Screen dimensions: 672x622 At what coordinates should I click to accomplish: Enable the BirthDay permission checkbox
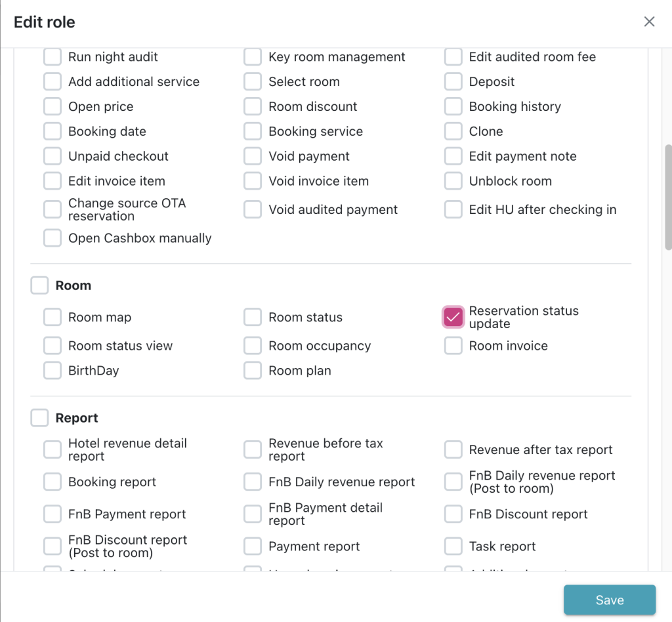pos(52,371)
